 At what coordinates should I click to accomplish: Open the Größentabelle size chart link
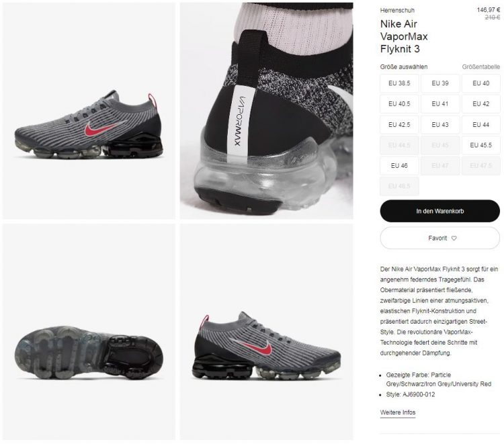point(481,66)
